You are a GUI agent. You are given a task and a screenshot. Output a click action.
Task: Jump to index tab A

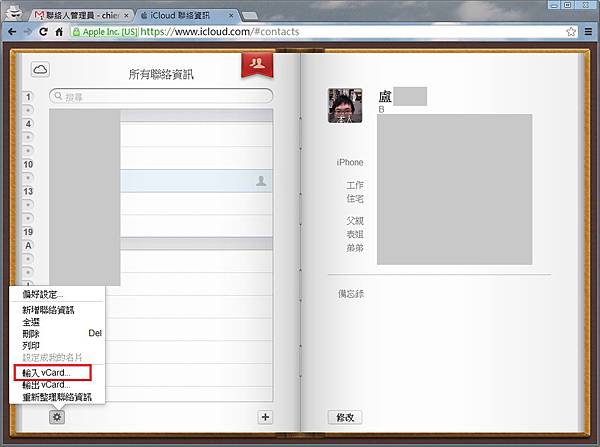[28, 245]
